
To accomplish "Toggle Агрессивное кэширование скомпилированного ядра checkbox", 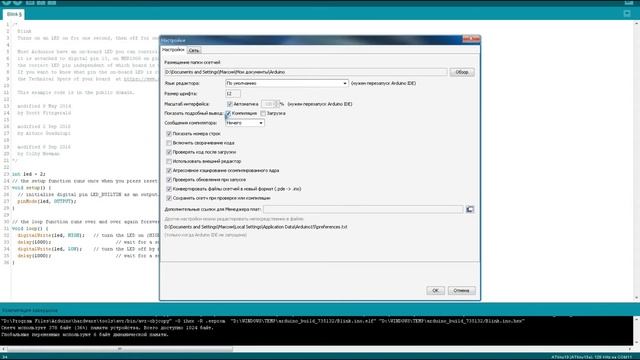I will [x=169, y=171].
